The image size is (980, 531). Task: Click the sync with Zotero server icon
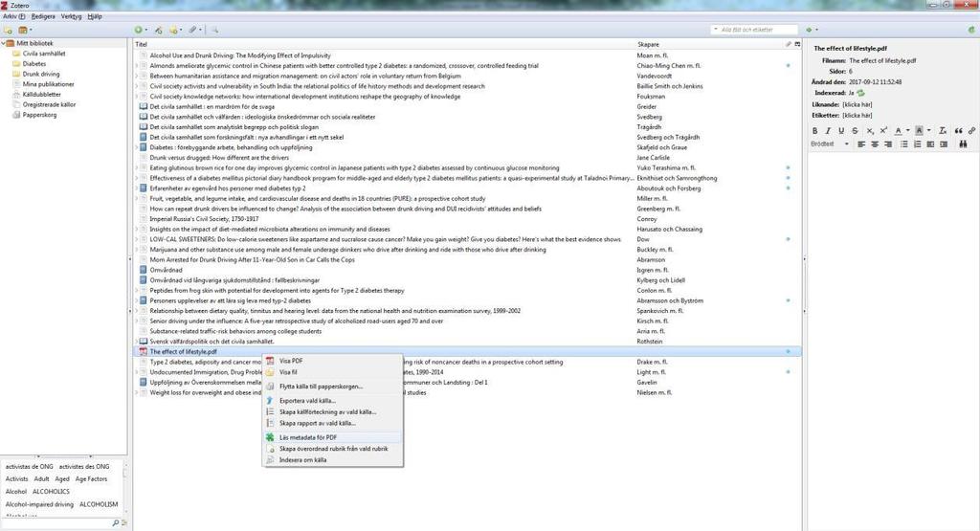click(x=971, y=30)
